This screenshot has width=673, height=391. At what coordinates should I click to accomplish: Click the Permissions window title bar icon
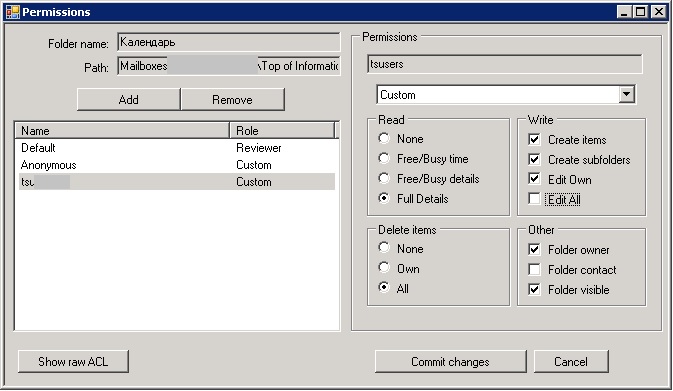point(13,12)
